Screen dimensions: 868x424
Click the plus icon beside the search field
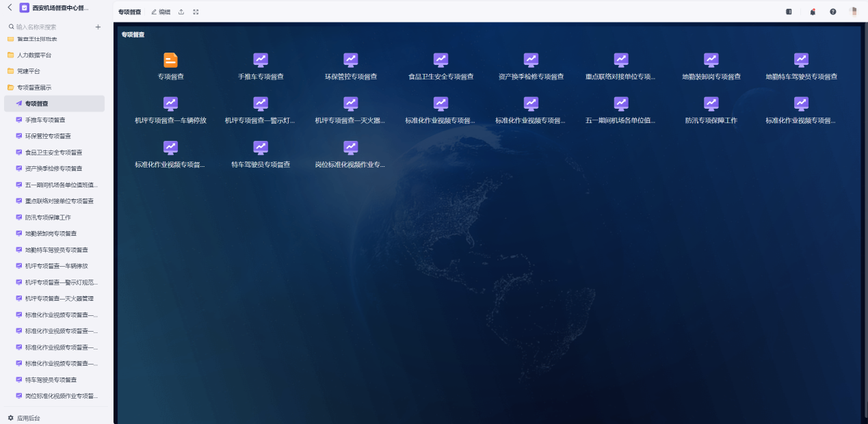point(98,27)
